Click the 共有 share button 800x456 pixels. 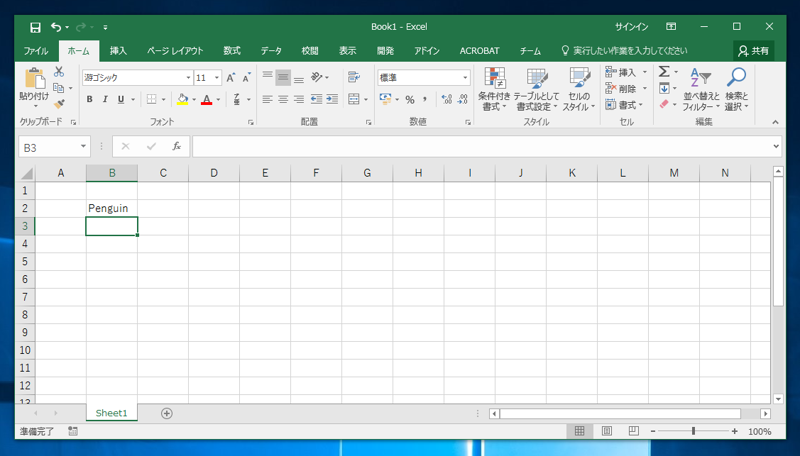tap(754, 50)
